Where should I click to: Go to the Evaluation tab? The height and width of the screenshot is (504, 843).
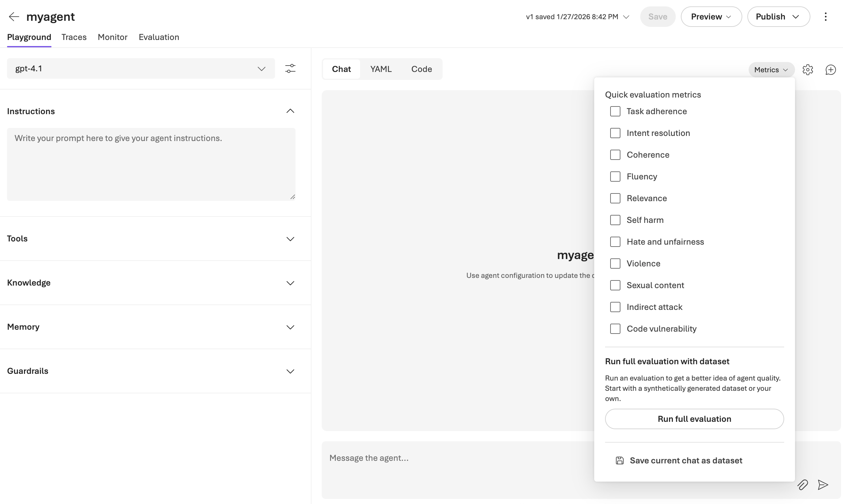tap(159, 37)
